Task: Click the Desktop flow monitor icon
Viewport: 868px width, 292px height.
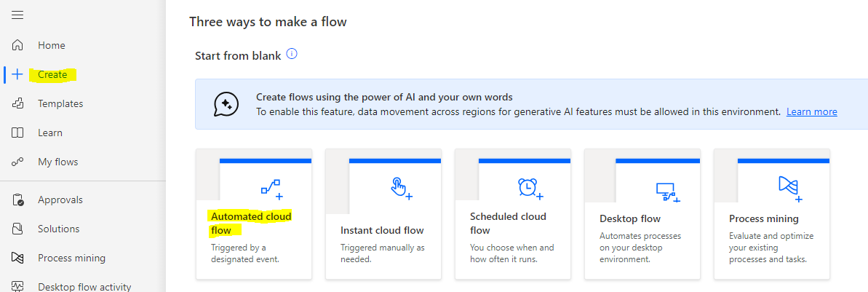Action: [668, 192]
